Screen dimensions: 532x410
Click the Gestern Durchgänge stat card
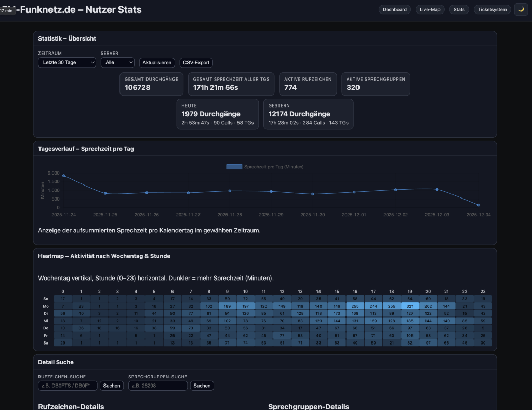pyautogui.click(x=308, y=114)
